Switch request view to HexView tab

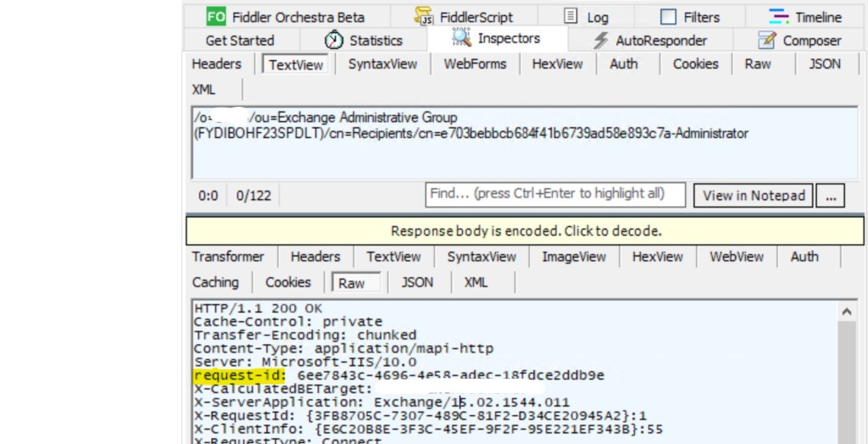(557, 64)
